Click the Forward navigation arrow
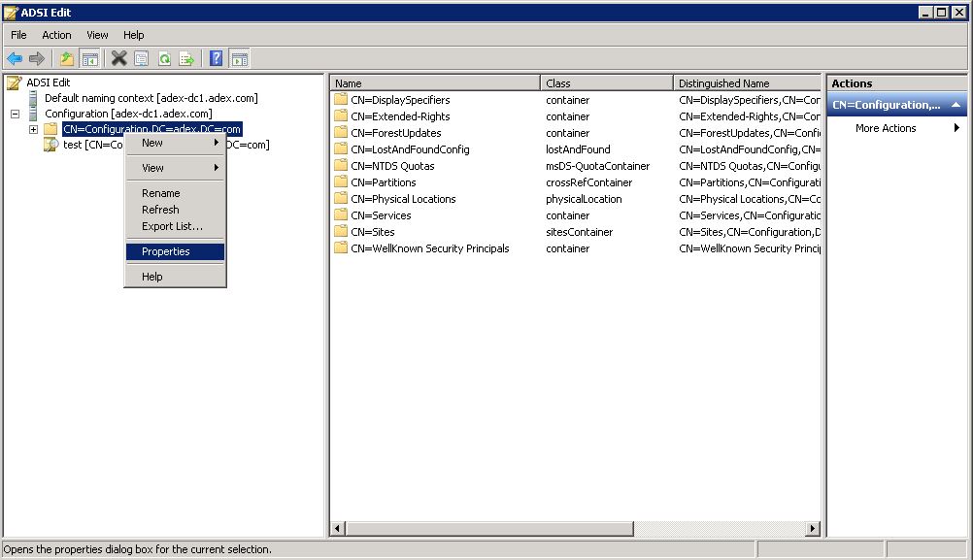 tap(39, 58)
